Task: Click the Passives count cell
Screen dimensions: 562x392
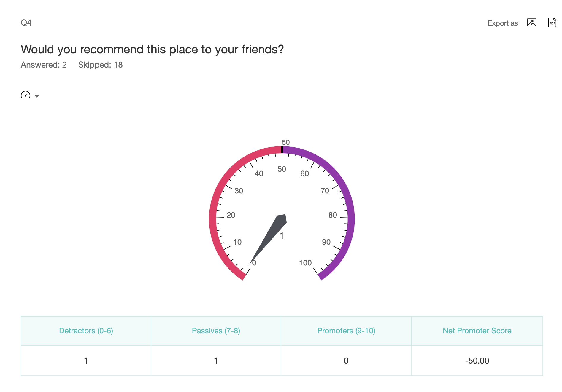Action: coord(216,361)
